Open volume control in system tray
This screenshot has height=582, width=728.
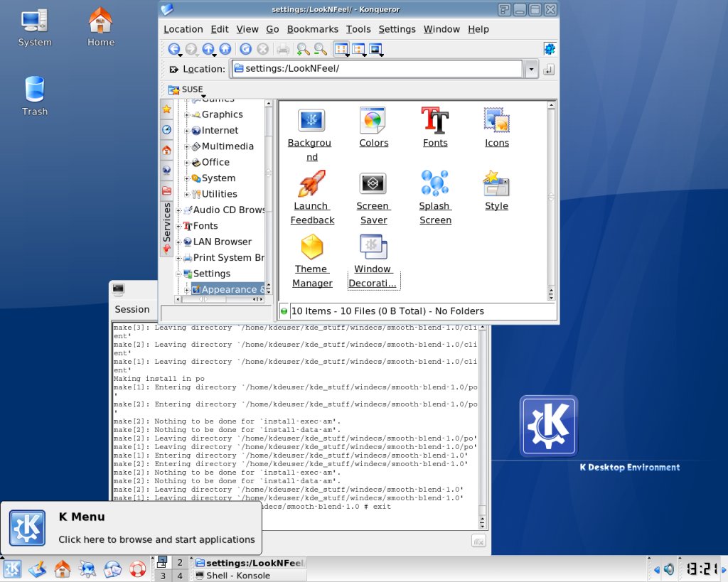tap(668, 569)
